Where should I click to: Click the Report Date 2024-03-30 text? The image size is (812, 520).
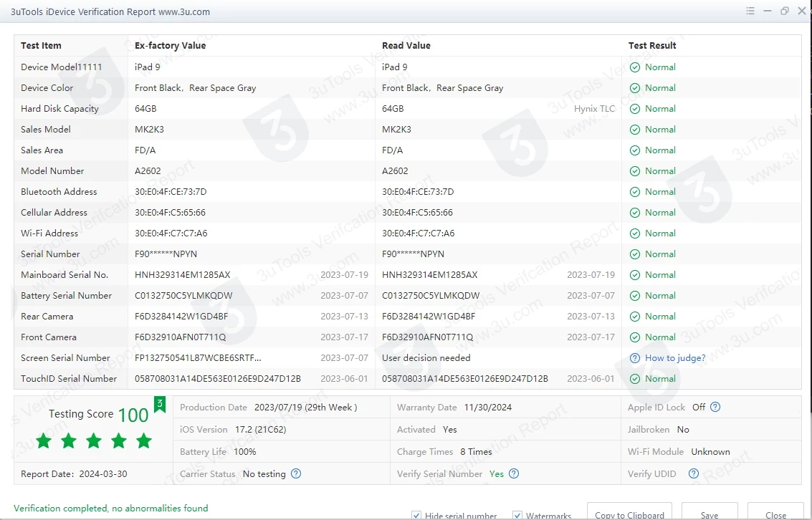coord(74,474)
